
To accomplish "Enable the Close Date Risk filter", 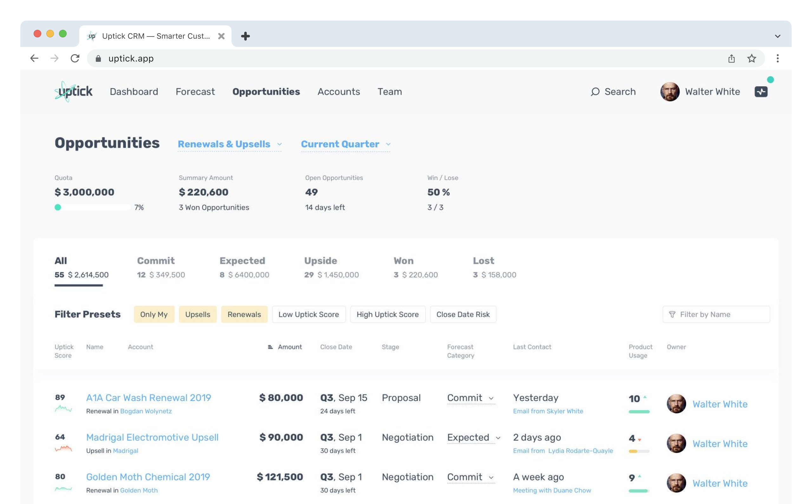I will [463, 314].
